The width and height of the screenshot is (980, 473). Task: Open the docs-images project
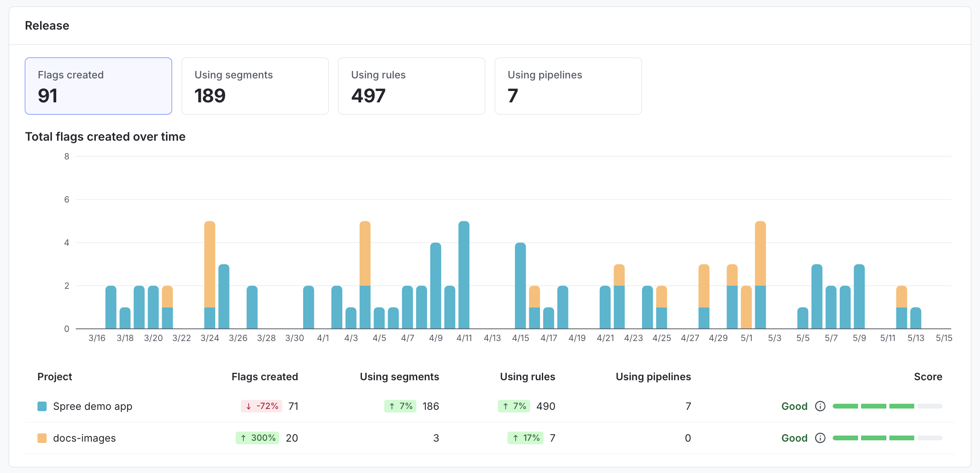pos(84,438)
